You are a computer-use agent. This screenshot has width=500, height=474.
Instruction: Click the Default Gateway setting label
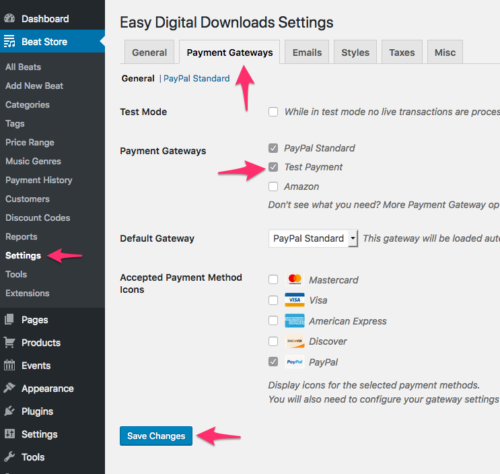(157, 238)
